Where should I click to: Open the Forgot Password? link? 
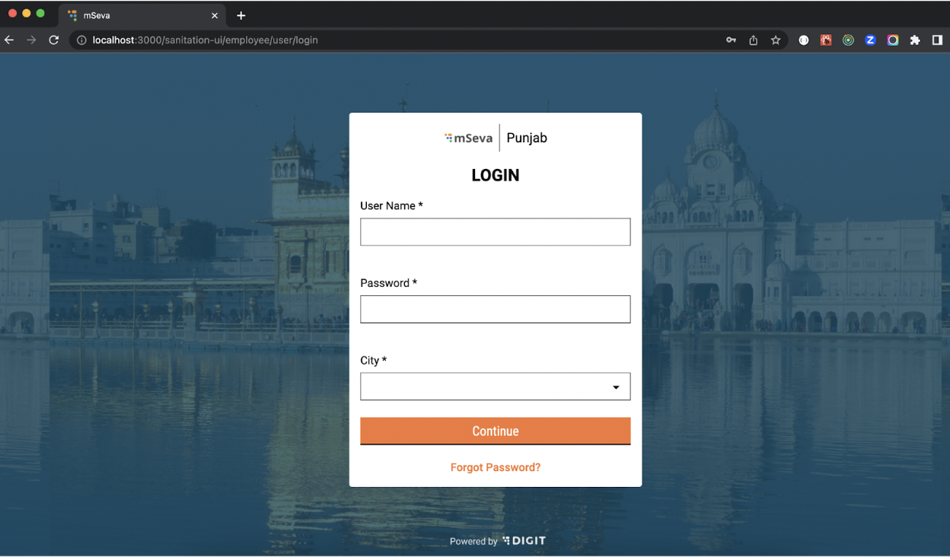495,467
